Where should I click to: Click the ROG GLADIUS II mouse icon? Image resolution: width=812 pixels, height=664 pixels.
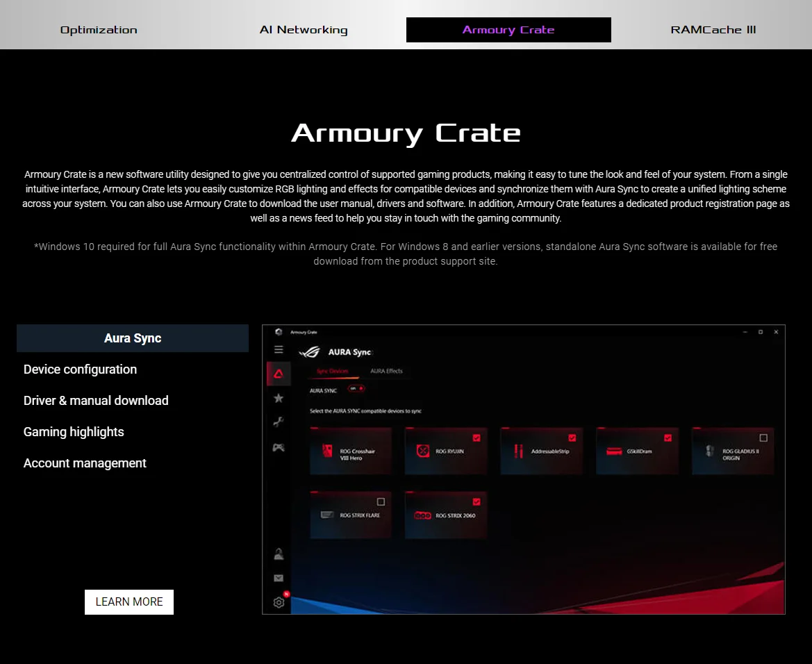[710, 451]
